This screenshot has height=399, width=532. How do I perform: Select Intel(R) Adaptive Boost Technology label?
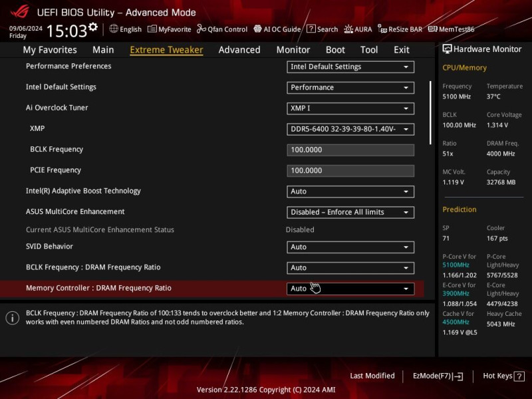point(83,191)
